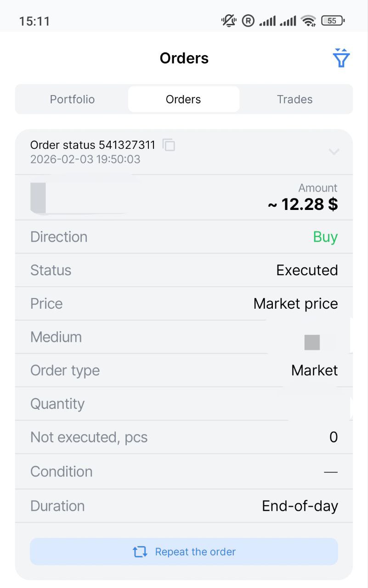Viewport: 368px width, 588px height.
Task: Collapse the order card with the chevron
Action: [334, 152]
